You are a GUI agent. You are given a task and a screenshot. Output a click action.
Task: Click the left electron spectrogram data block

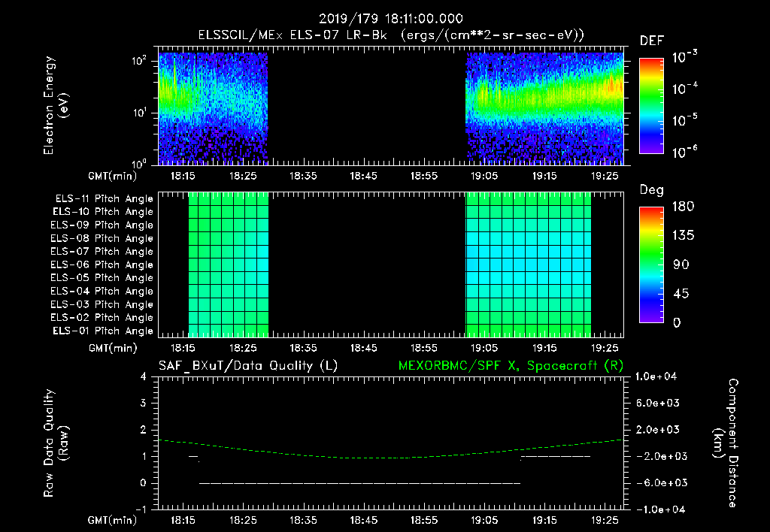coord(213,109)
